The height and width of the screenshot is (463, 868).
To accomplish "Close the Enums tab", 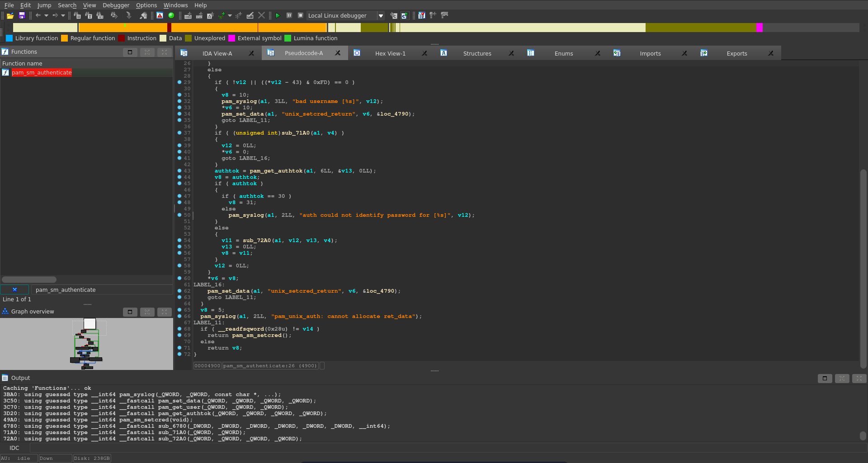I will [597, 53].
